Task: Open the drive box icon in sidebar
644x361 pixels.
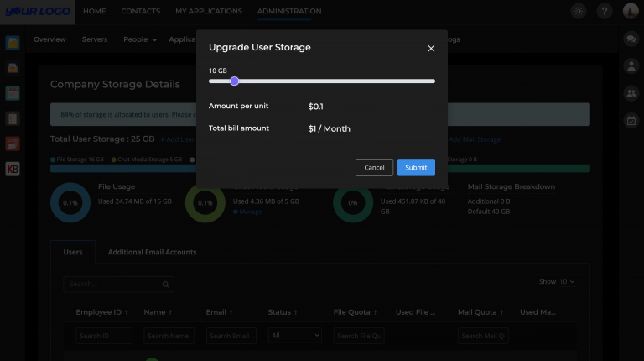Action: tap(13, 68)
